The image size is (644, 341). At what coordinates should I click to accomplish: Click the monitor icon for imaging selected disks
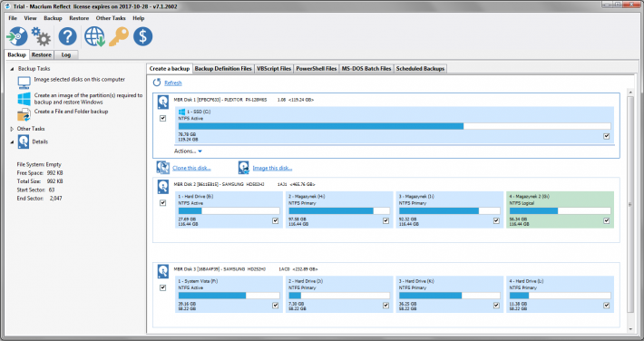point(24,83)
